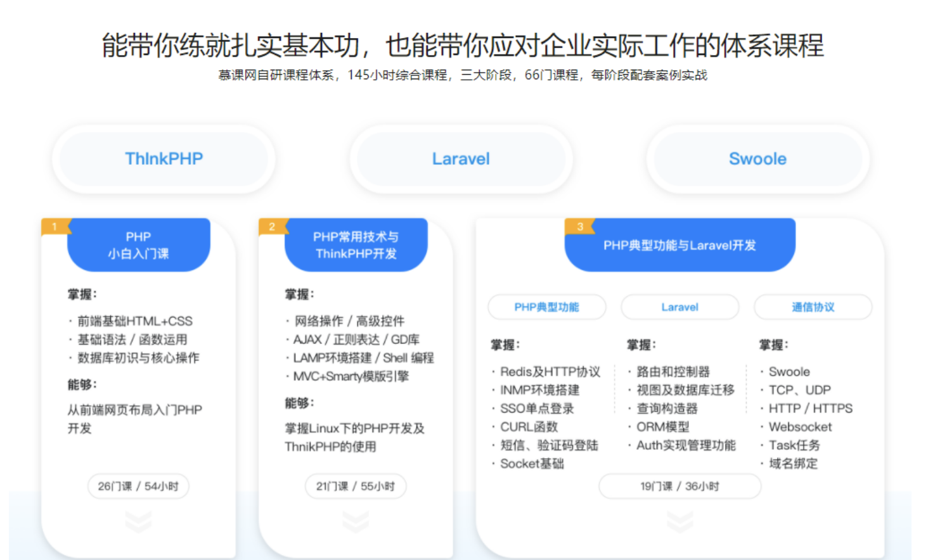Expand the second card's double chevron
This screenshot has height=560, width=947.
tap(356, 522)
